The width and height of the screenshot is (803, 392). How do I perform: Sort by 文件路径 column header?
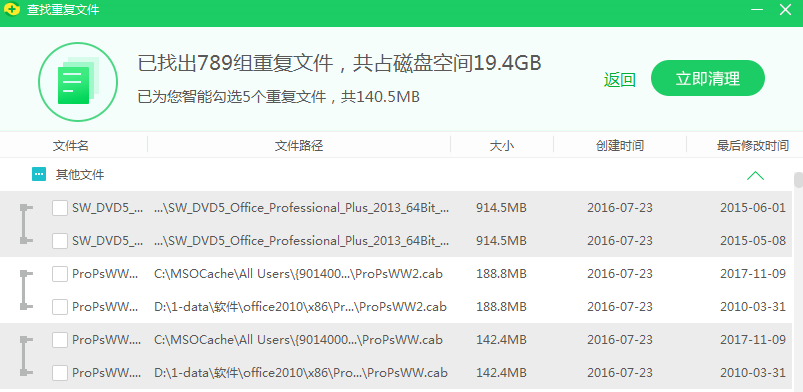tap(299, 146)
